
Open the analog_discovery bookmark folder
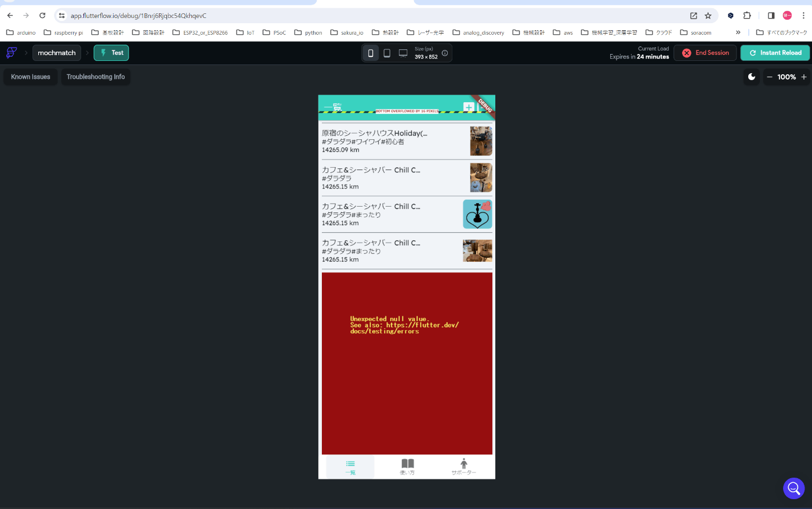click(x=478, y=33)
